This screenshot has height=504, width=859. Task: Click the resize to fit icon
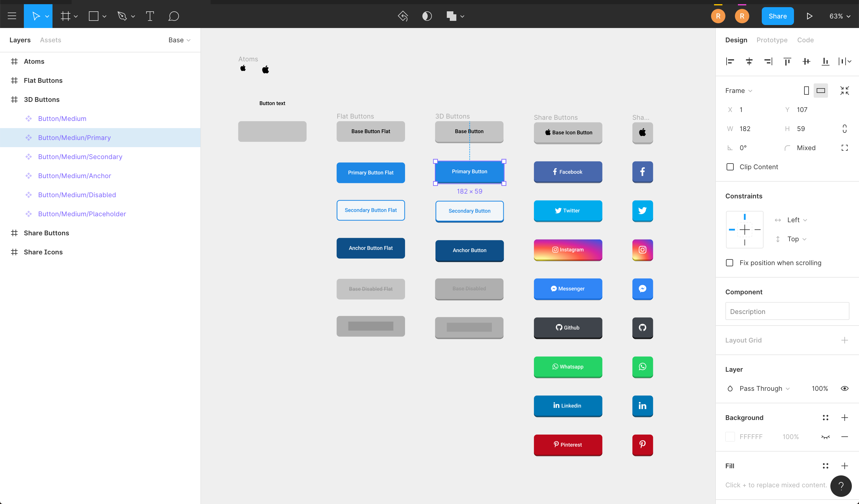point(844,91)
